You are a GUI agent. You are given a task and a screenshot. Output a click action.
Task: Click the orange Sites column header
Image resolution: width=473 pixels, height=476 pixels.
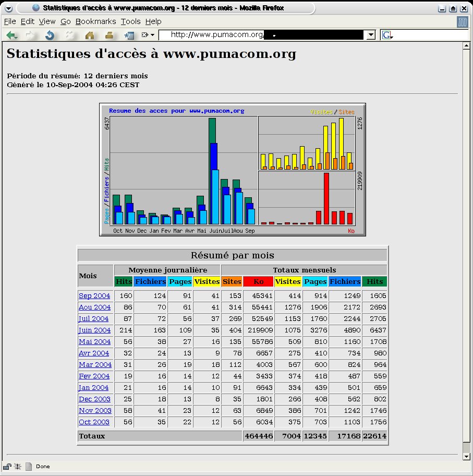click(232, 281)
